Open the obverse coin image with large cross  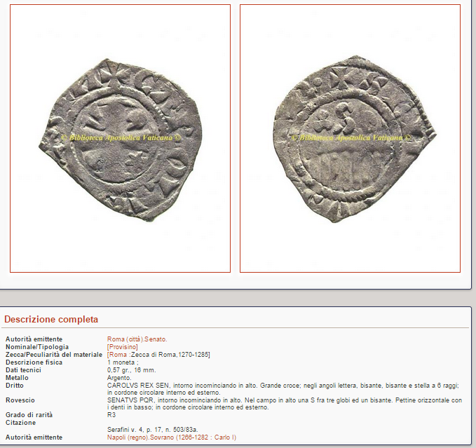(120, 138)
